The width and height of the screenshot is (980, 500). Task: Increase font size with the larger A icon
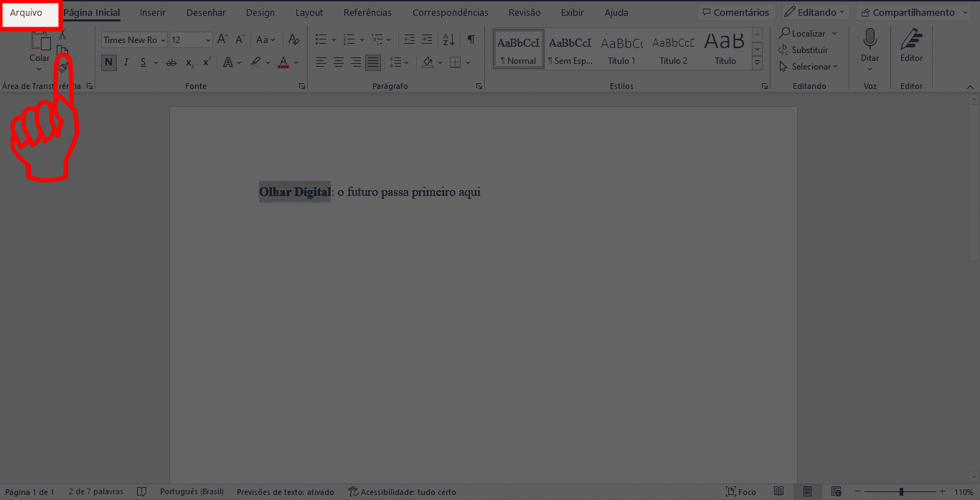222,40
